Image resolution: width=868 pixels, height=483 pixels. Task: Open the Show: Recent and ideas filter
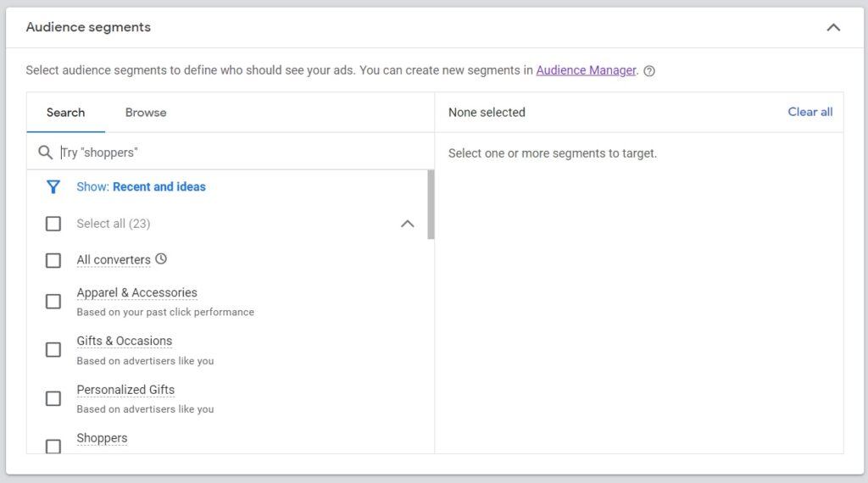(141, 187)
